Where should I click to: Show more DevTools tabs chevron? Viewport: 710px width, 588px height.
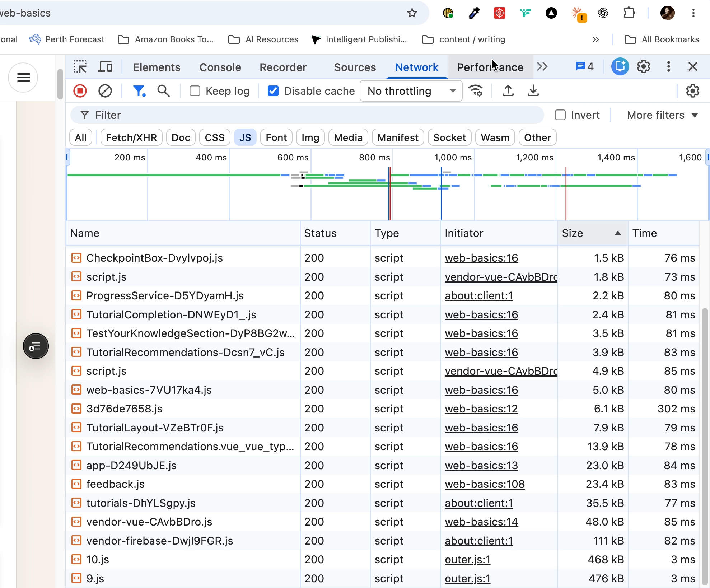[542, 67]
